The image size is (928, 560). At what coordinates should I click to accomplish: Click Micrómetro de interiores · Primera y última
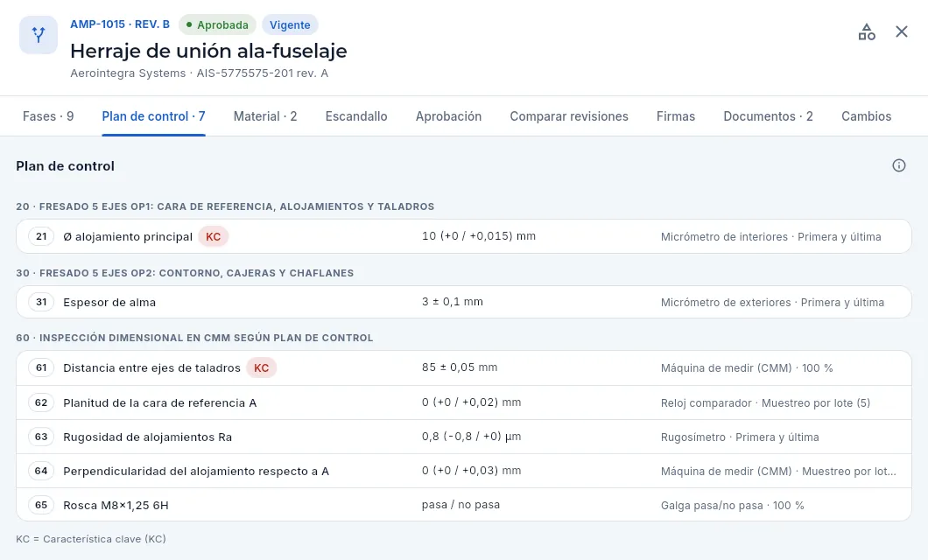(x=771, y=236)
